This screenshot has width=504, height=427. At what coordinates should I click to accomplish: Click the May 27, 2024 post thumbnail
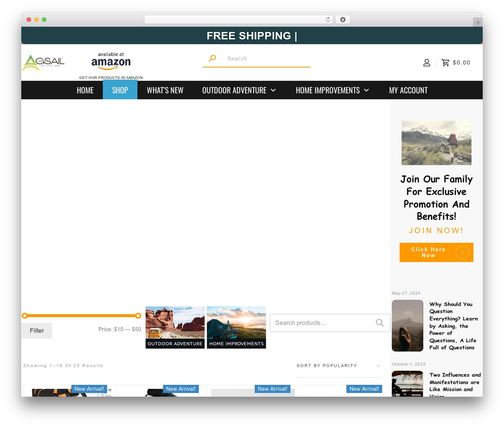click(408, 326)
